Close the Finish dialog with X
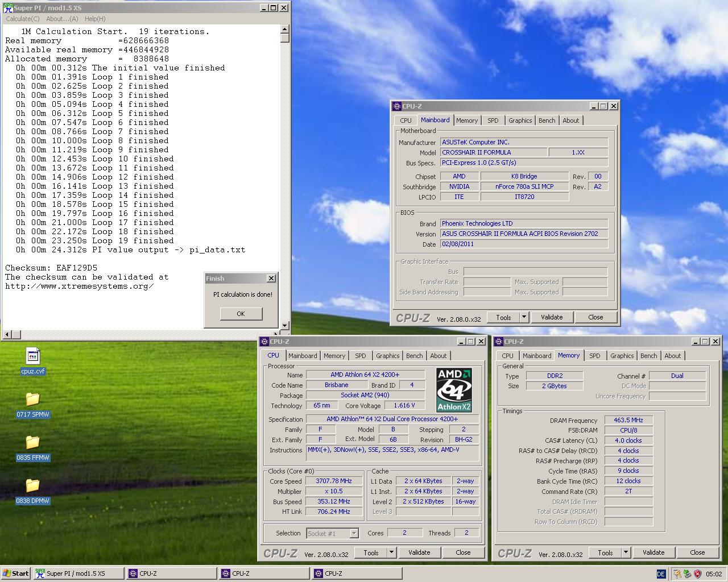Screen dimensions: 728x582 [271, 278]
